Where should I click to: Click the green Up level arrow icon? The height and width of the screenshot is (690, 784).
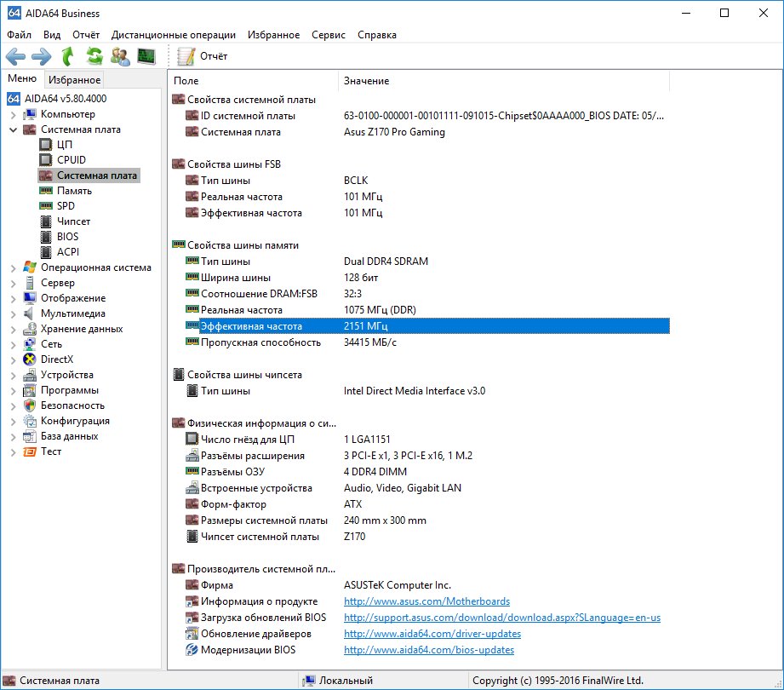67,56
